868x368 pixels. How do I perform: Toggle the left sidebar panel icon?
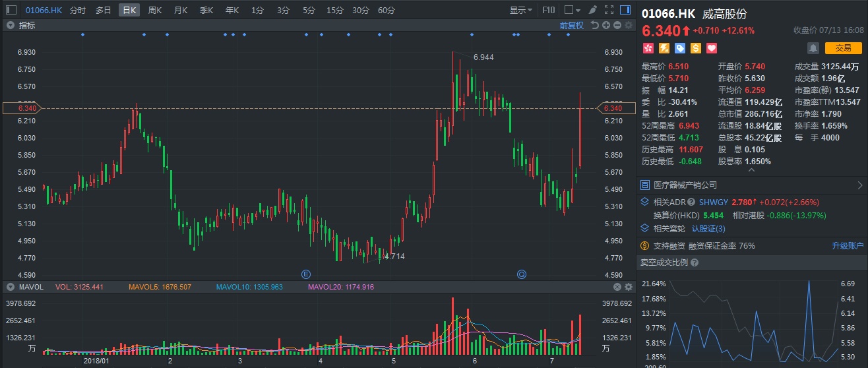point(11,10)
